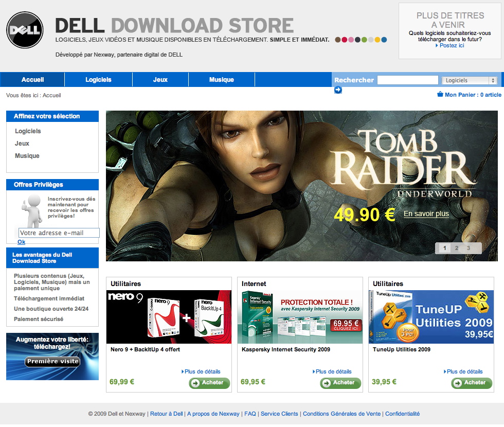Open the TuneUp Utilities 2009 banner image
Viewport: 504px width, 427px height.
pyautogui.click(x=431, y=317)
